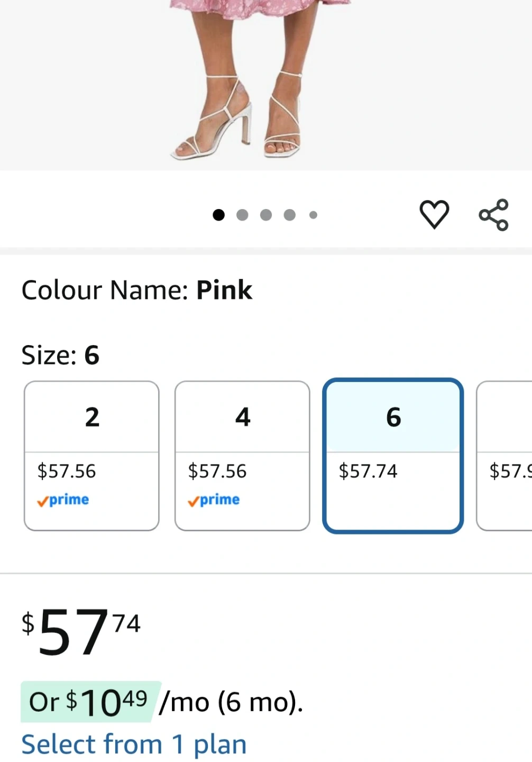Screen dimensions: 532x762
Task: Jump to the second carousel dot
Action: click(242, 215)
